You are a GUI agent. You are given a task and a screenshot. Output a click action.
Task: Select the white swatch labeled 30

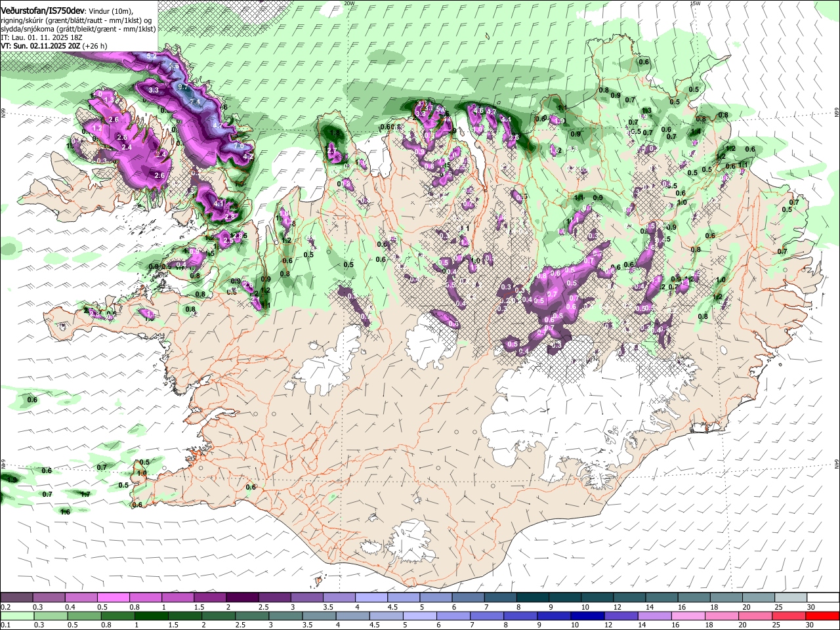(x=823, y=597)
